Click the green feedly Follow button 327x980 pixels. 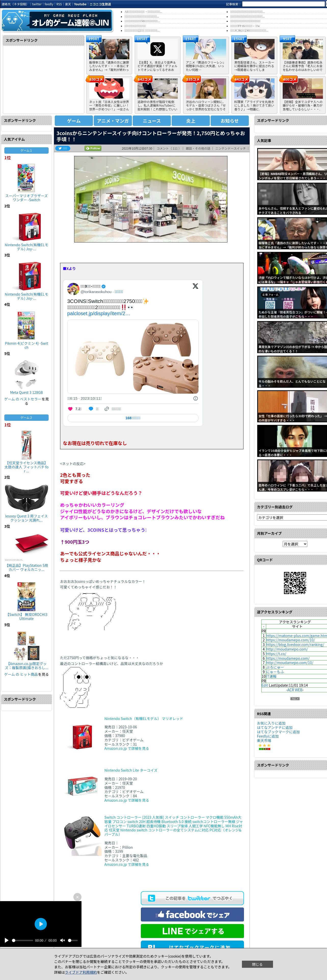pos(93,148)
